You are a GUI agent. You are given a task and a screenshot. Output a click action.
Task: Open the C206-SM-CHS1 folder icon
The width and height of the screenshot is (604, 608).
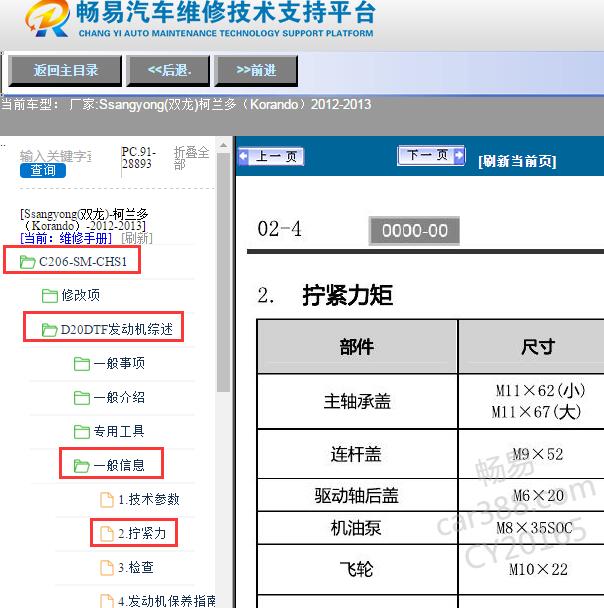[x=28, y=262]
